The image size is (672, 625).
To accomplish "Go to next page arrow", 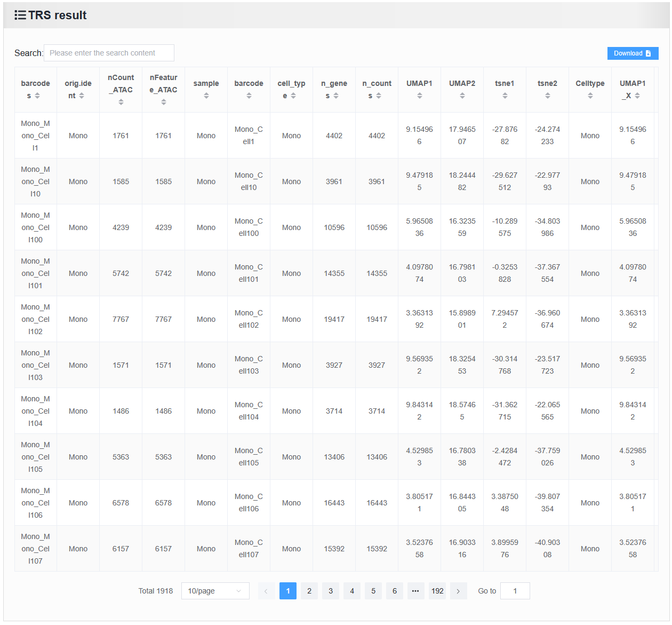I will [458, 591].
